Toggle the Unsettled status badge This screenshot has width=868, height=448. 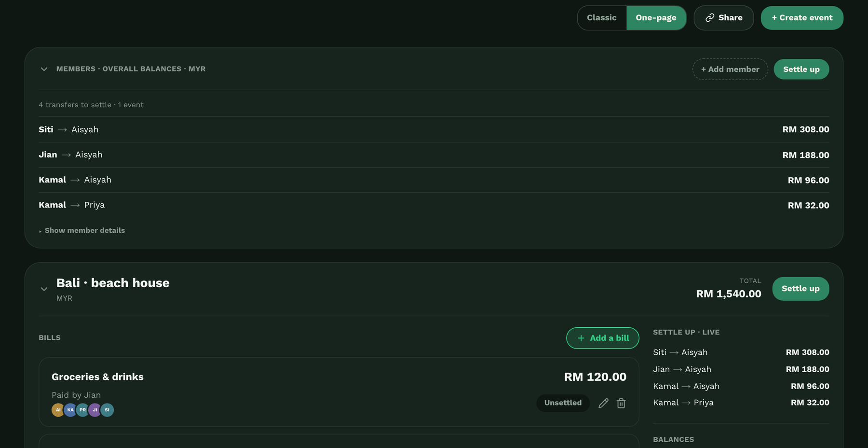563,403
